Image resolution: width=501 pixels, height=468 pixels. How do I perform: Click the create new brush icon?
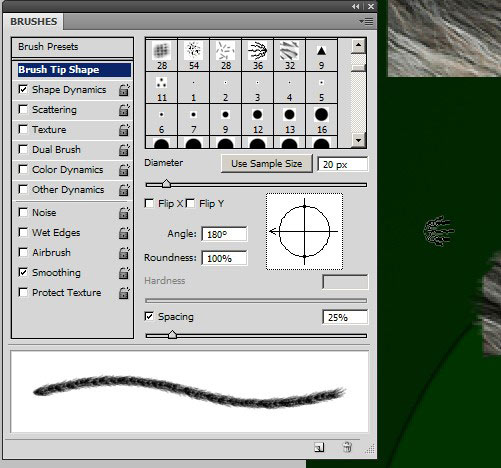coord(319,447)
